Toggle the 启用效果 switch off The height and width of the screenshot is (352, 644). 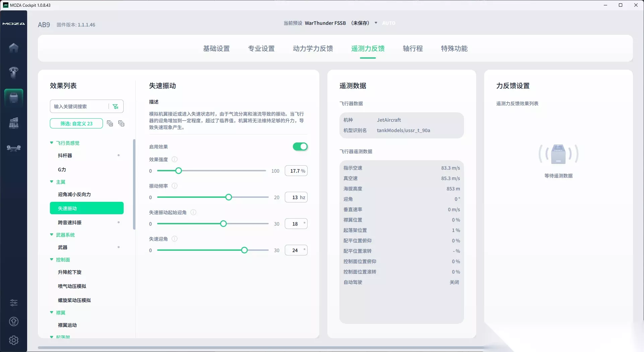300,146
